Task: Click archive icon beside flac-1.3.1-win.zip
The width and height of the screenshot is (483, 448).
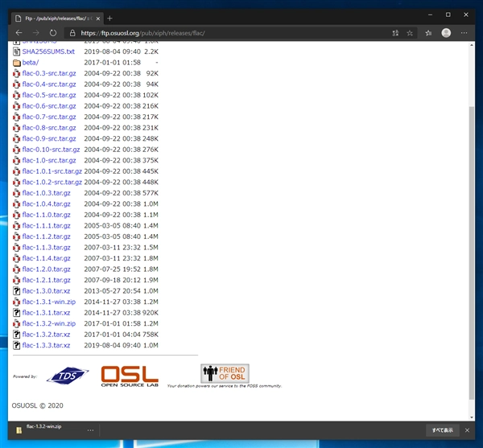Action: click(x=17, y=302)
